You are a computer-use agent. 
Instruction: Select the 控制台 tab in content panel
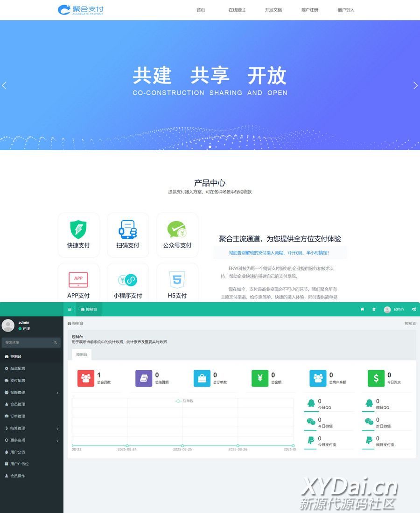point(82,354)
